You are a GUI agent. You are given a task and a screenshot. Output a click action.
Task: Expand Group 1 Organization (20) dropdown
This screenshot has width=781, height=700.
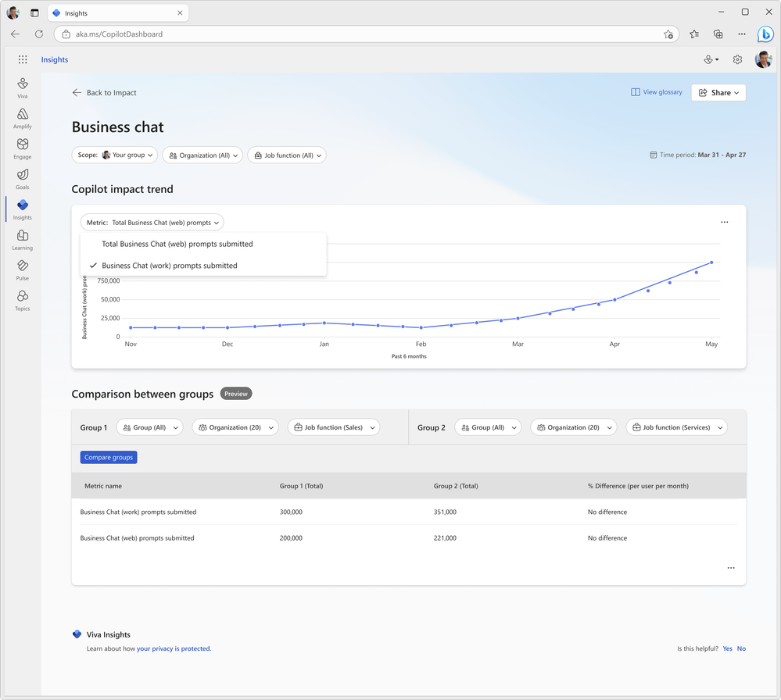235,427
